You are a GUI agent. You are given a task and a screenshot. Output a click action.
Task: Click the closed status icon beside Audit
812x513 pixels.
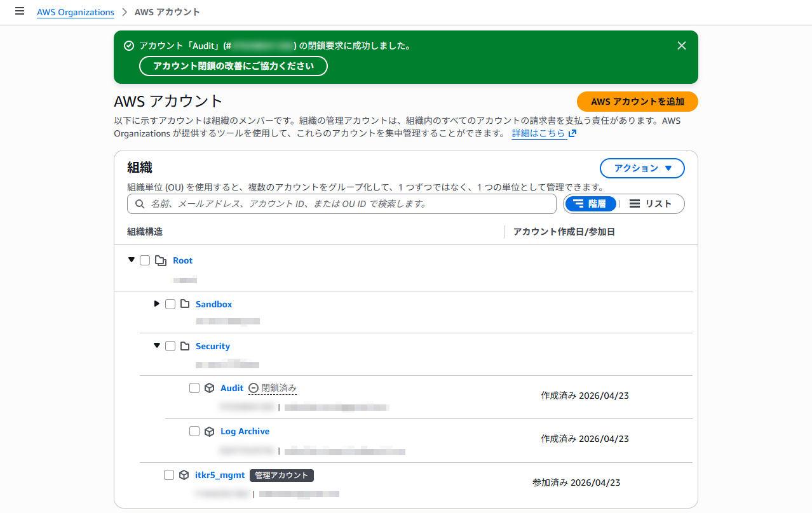pos(254,388)
